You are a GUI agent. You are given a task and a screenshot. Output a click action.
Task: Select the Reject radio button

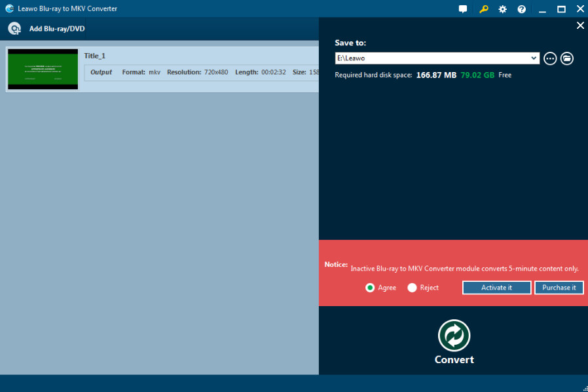[x=412, y=288]
